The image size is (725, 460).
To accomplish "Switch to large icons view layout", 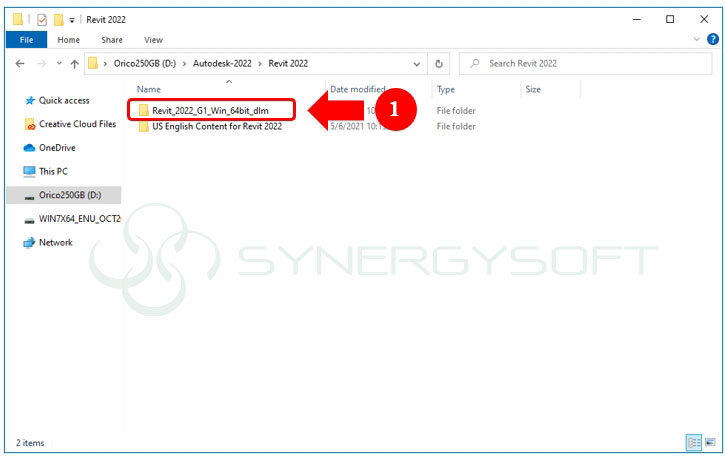I will [710, 442].
